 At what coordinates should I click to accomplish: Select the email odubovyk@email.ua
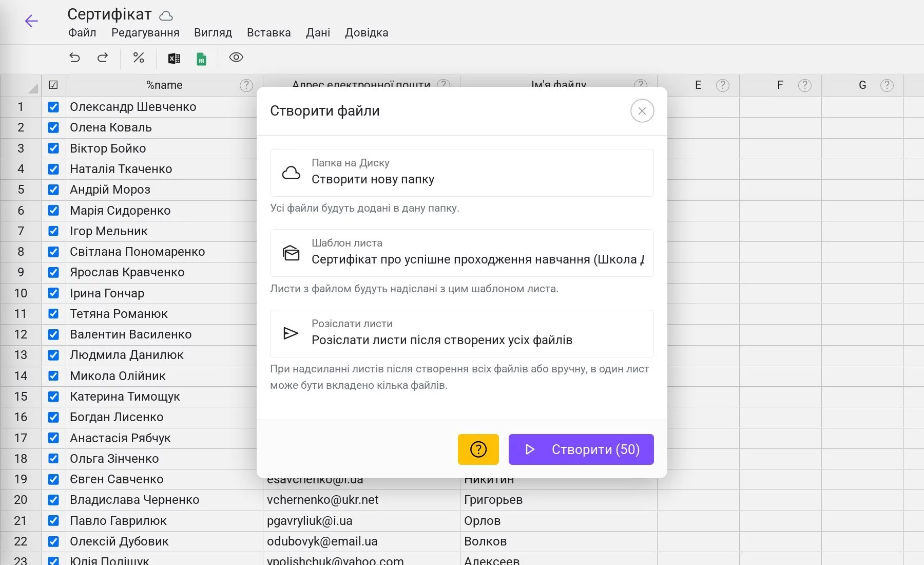pos(361,541)
